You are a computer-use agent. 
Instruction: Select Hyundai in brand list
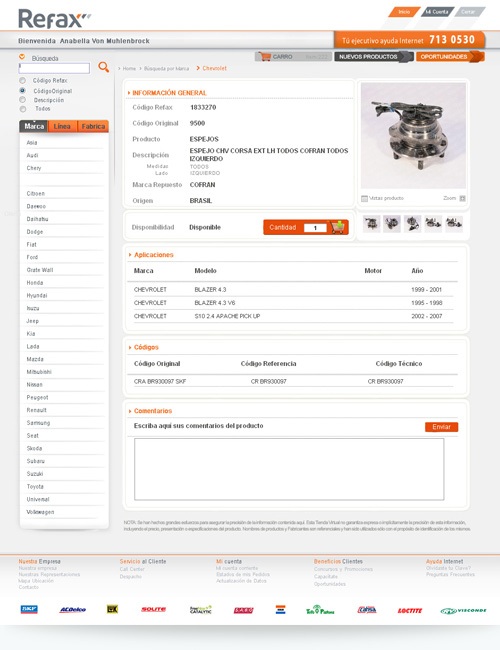coord(37,296)
